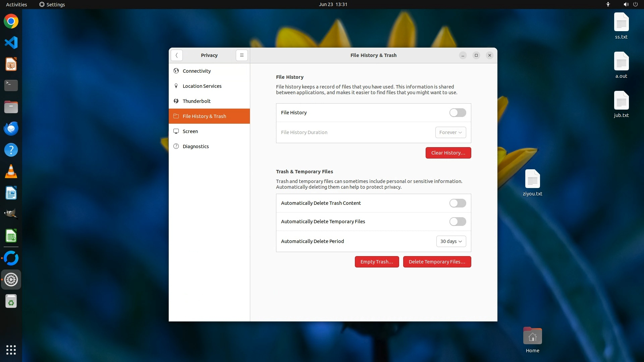644x362 pixels.
Task: Launch VLC media player from the dock
Action: (x=11, y=171)
